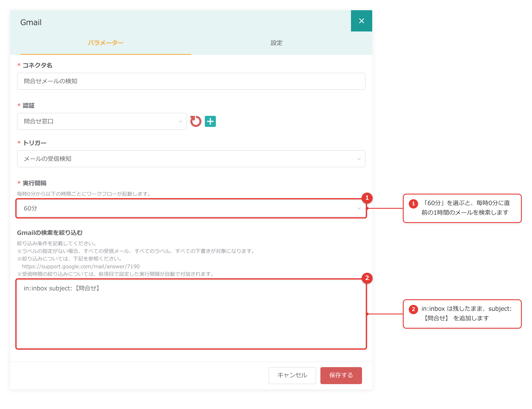
Task: Click the red refresh authentication icon
Action: [x=196, y=121]
